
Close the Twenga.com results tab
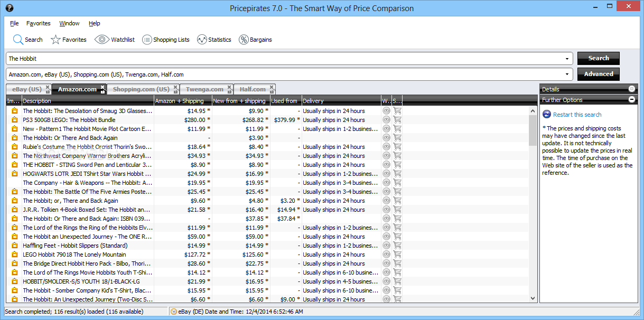pyautogui.click(x=229, y=87)
